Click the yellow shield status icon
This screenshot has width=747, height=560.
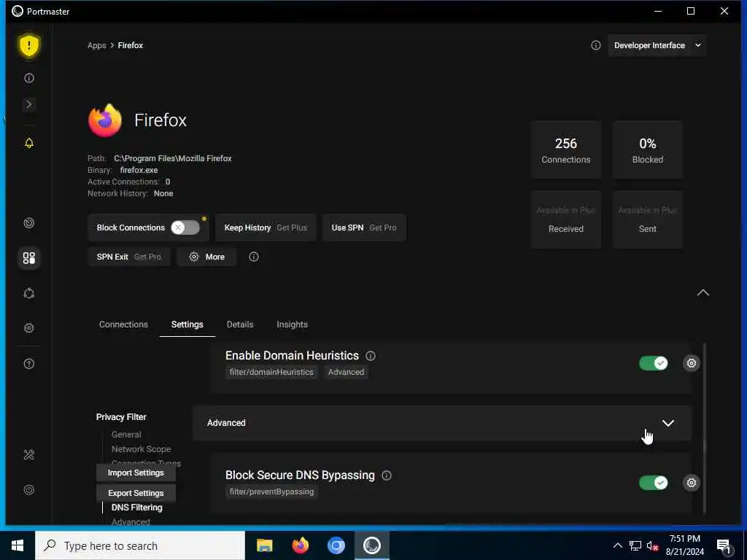(x=29, y=46)
